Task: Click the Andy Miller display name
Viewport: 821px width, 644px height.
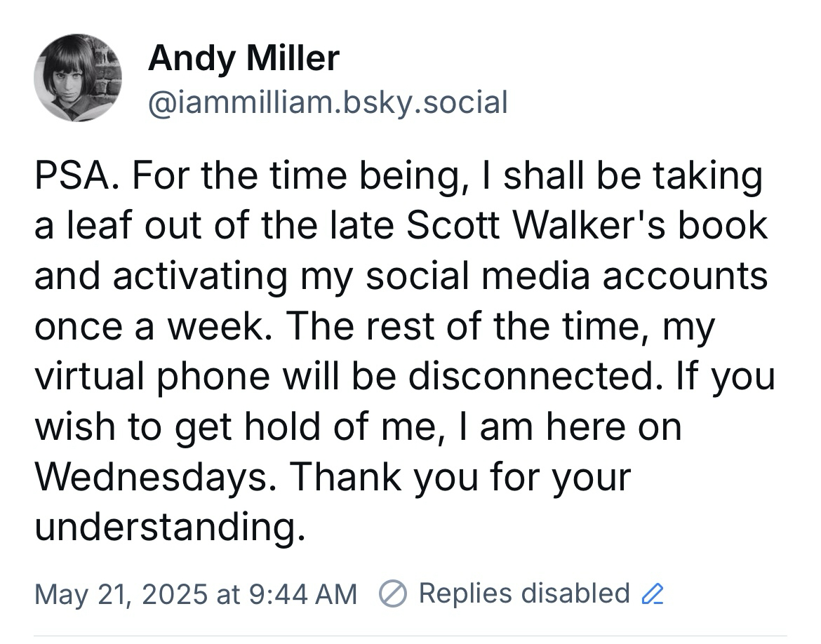Action: click(243, 58)
